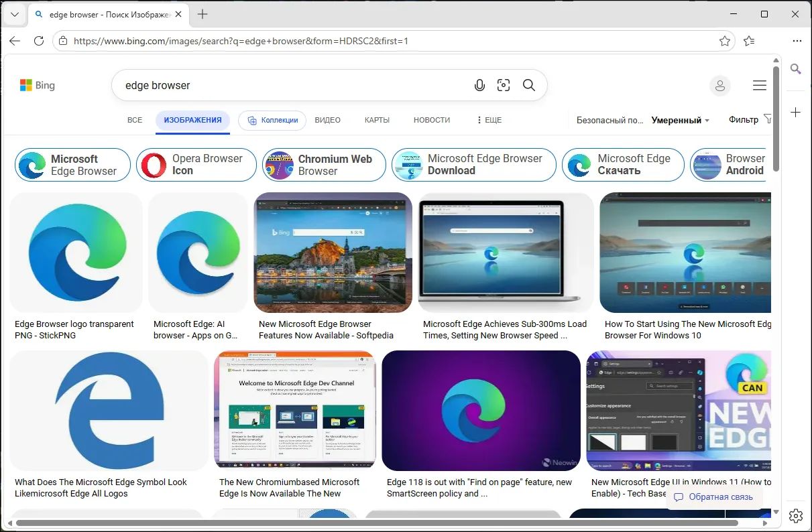Open 'Microsoft Edge: AI browser' caption link
Screen dimensions: 812x532
click(x=196, y=330)
